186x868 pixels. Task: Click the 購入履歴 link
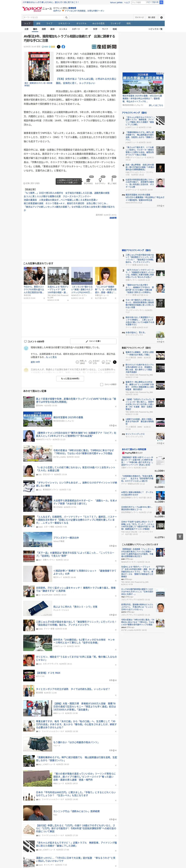pyautogui.click(x=152, y=17)
